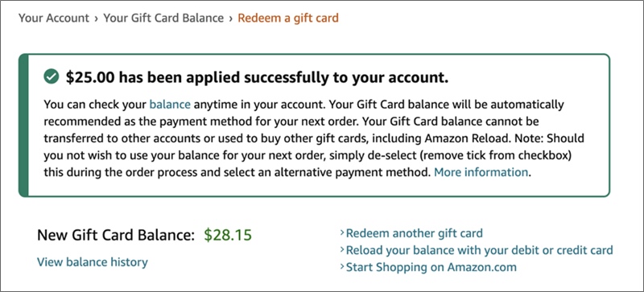Image resolution: width=644 pixels, height=292 pixels.
Task: Open the More information link
Action: point(481,172)
